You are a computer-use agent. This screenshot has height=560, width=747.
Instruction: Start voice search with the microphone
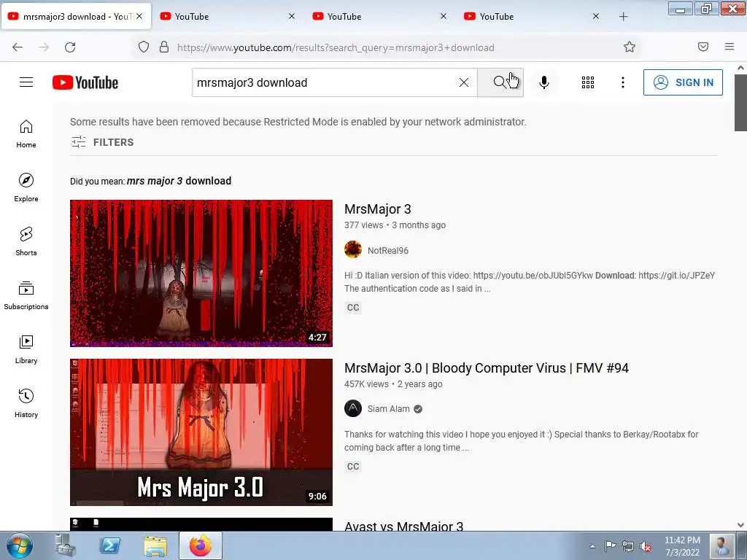pos(543,82)
